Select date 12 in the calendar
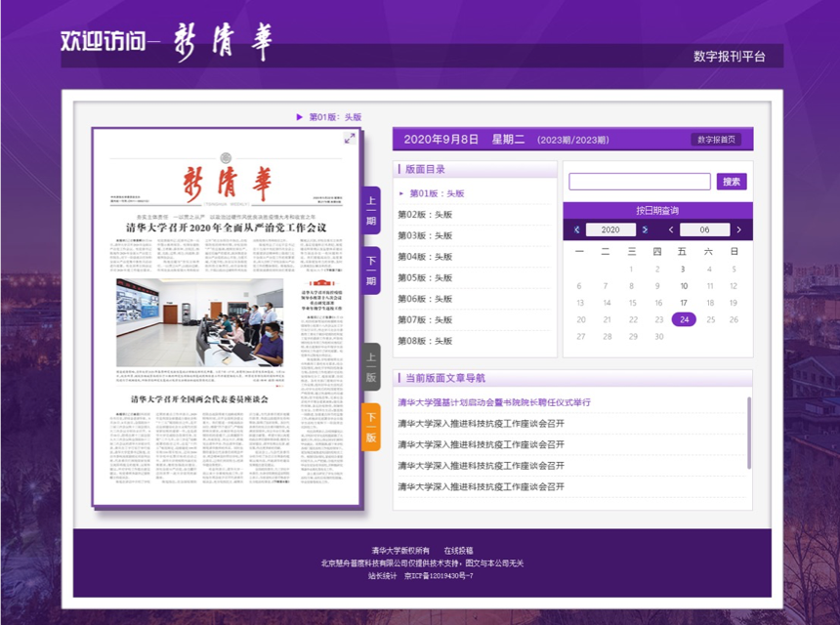 734,286
